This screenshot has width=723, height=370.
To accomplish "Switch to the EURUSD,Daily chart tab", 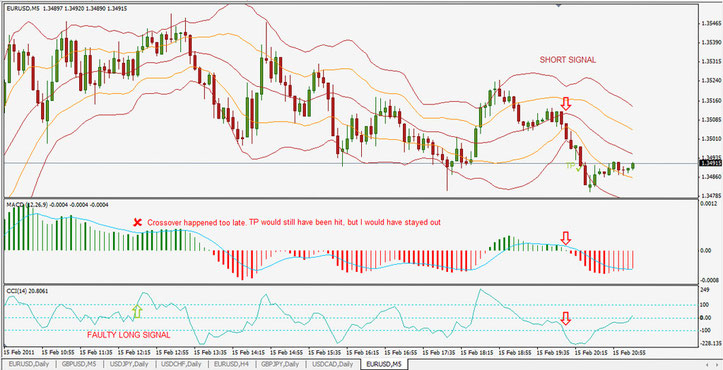I will (29, 364).
